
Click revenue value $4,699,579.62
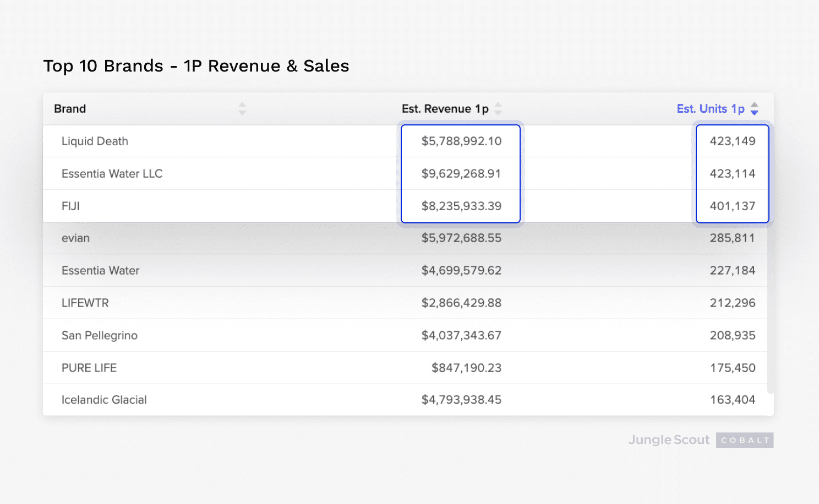tap(461, 271)
